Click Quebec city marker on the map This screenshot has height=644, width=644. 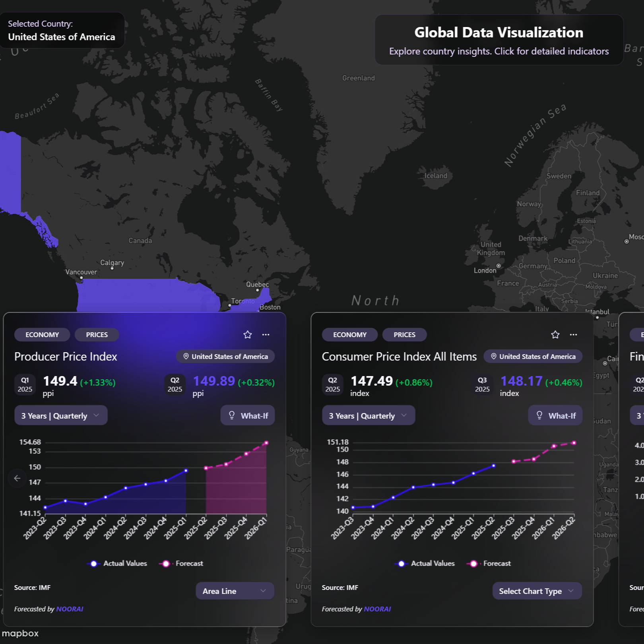pyautogui.click(x=258, y=290)
